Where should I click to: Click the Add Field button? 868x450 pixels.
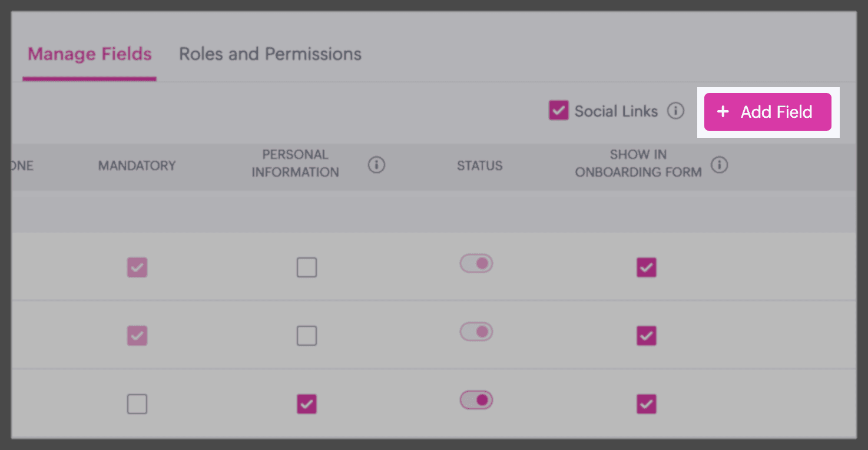(767, 112)
